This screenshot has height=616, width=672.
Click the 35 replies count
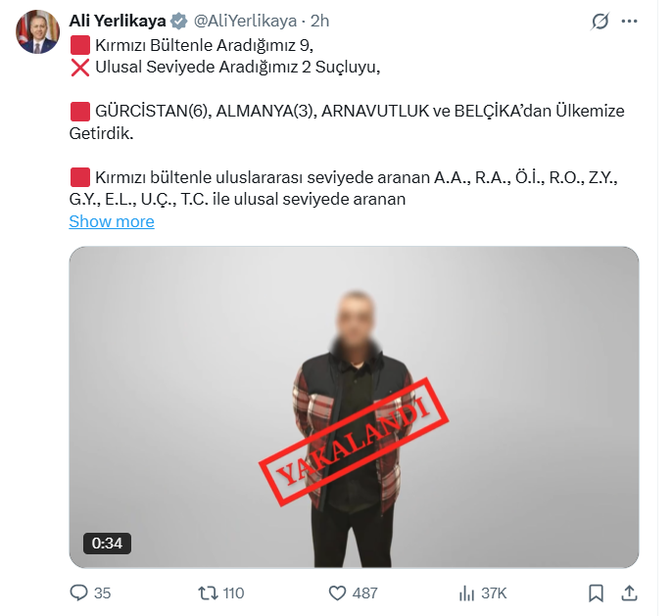coord(103,593)
